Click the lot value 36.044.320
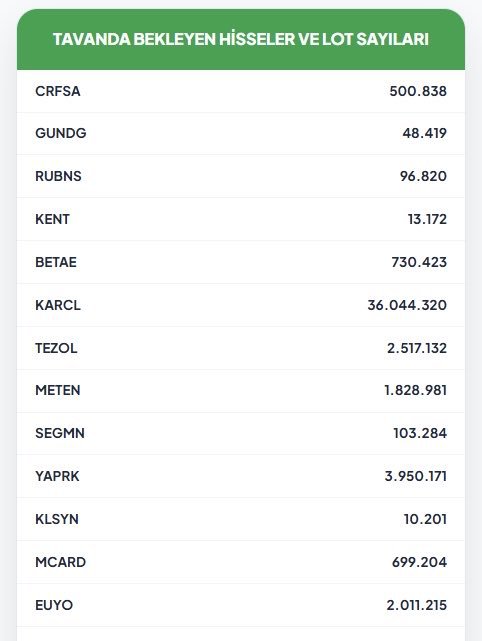Viewport: 482px width, 641px height. (407, 305)
